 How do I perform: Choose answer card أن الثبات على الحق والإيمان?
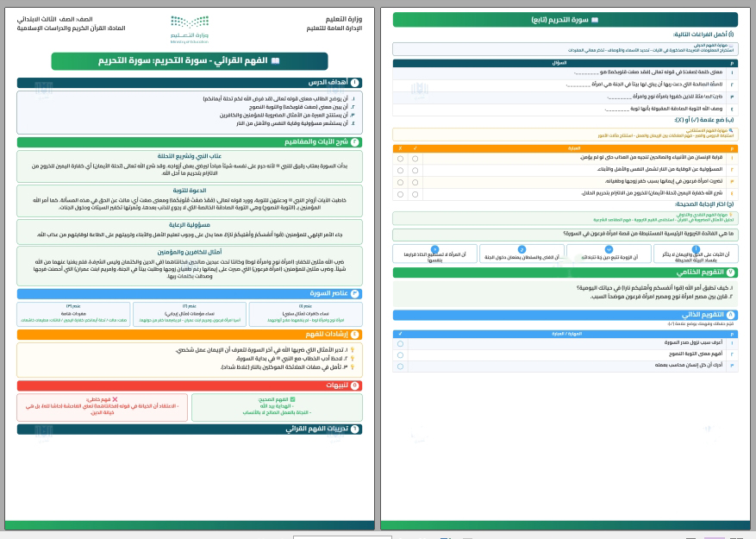coord(696,254)
